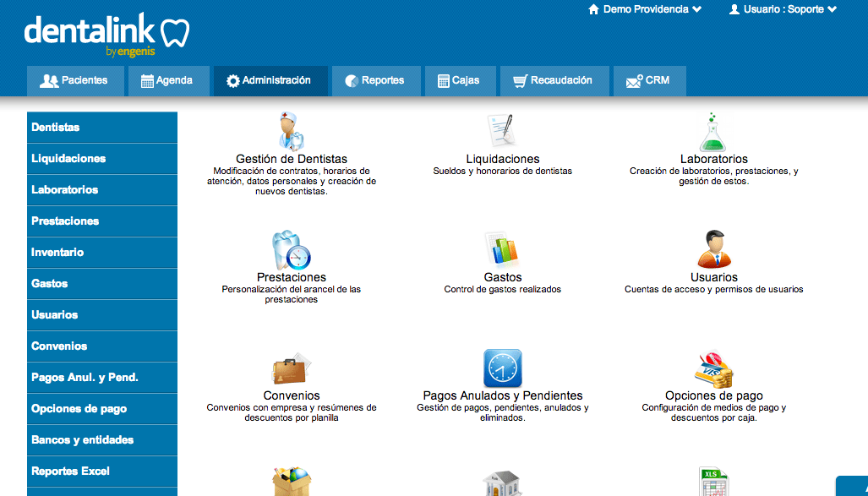Open Reportes Excel from the sidebar

(102, 471)
